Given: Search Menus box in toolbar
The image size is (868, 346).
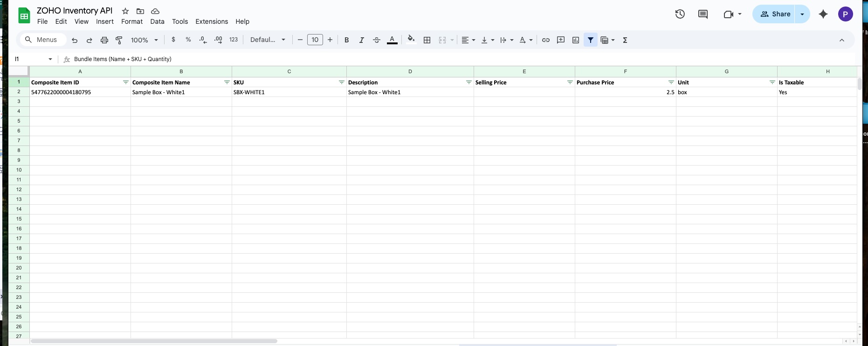Looking at the screenshot, I should (x=43, y=40).
